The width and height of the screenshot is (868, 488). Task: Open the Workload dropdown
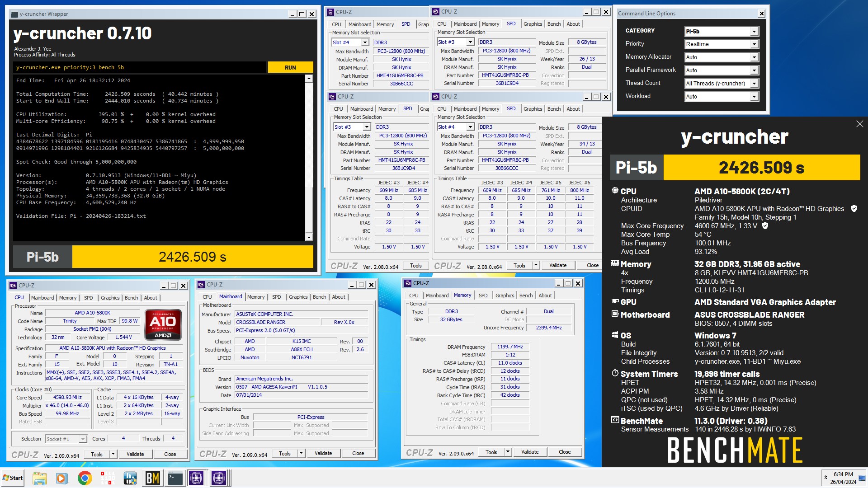pyautogui.click(x=722, y=97)
